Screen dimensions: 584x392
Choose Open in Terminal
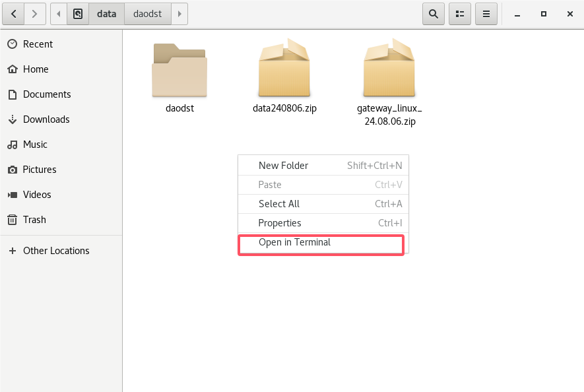pyautogui.click(x=323, y=243)
